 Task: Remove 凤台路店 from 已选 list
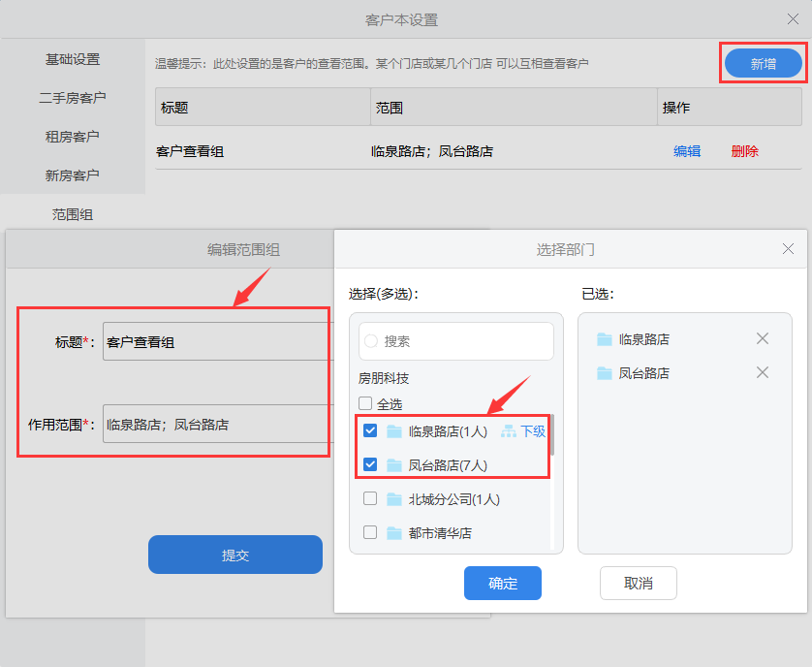(762, 372)
